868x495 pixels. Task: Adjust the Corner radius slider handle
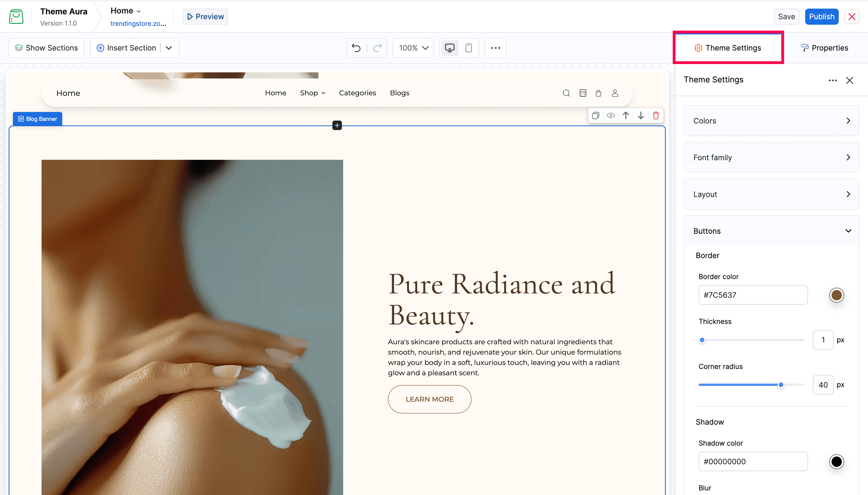click(x=781, y=384)
